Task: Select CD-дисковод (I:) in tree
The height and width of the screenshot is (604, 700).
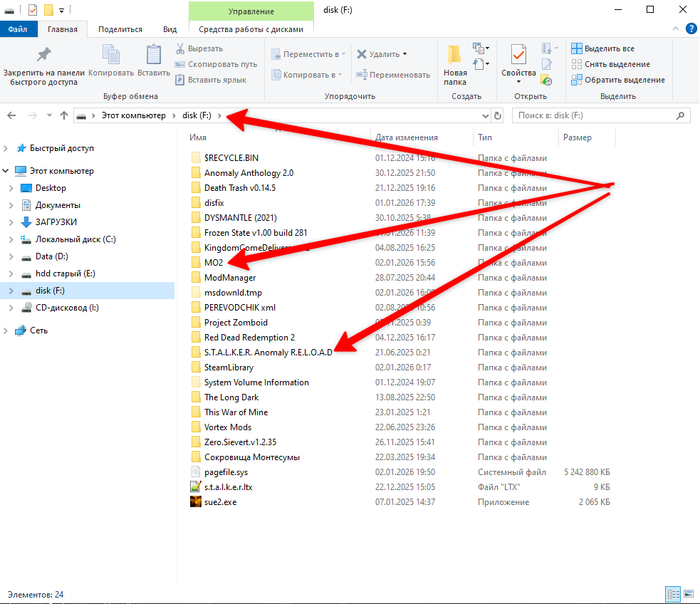Action: pos(67,308)
